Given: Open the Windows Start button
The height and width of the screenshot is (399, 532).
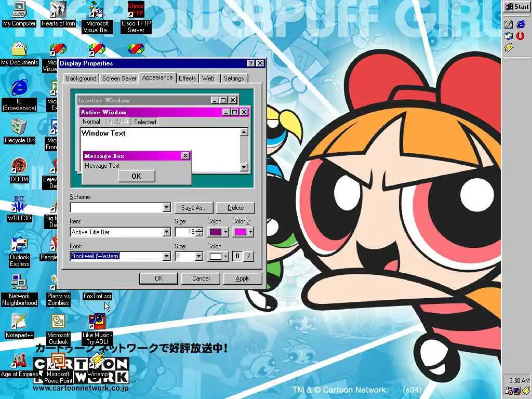Looking at the screenshot, I should pyautogui.click(x=517, y=6).
